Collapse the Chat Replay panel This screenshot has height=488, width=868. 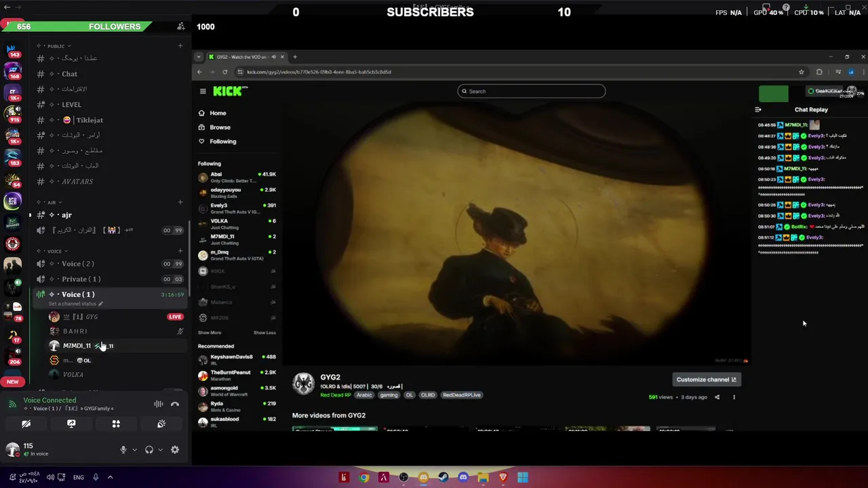[x=758, y=110]
